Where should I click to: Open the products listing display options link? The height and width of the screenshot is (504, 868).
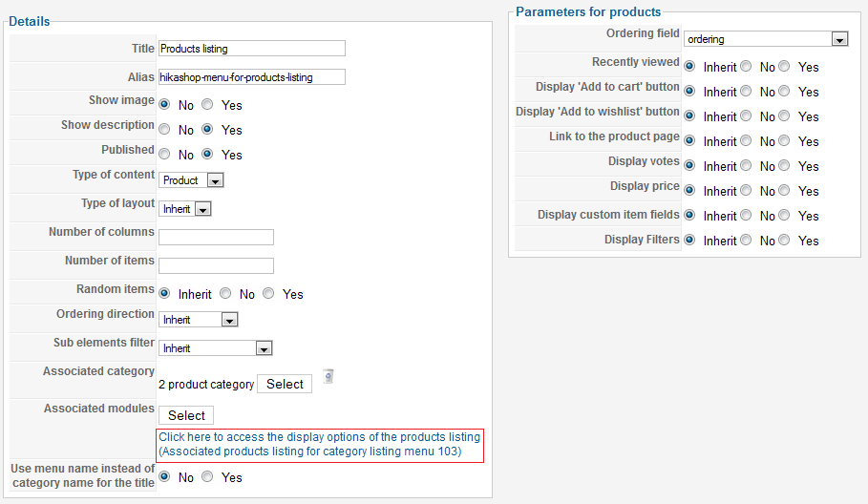(x=320, y=444)
